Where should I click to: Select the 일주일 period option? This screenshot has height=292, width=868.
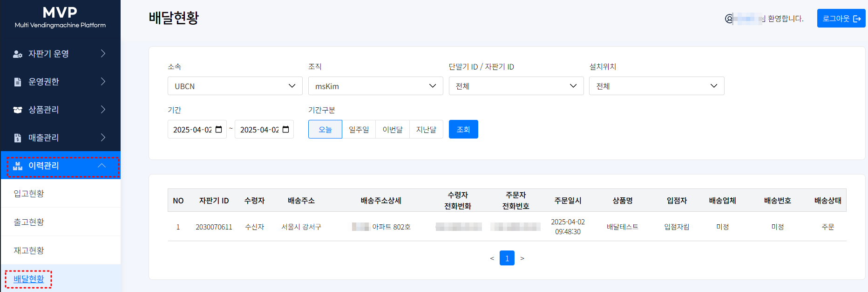pyautogui.click(x=359, y=129)
